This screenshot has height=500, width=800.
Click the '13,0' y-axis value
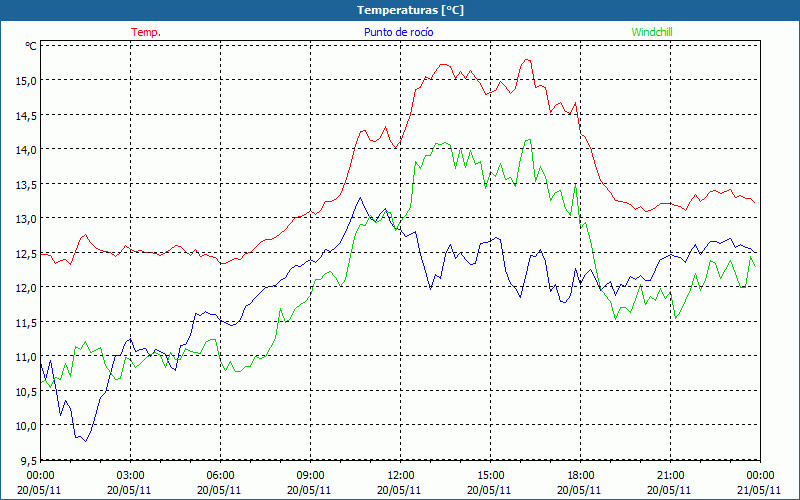click(x=27, y=218)
